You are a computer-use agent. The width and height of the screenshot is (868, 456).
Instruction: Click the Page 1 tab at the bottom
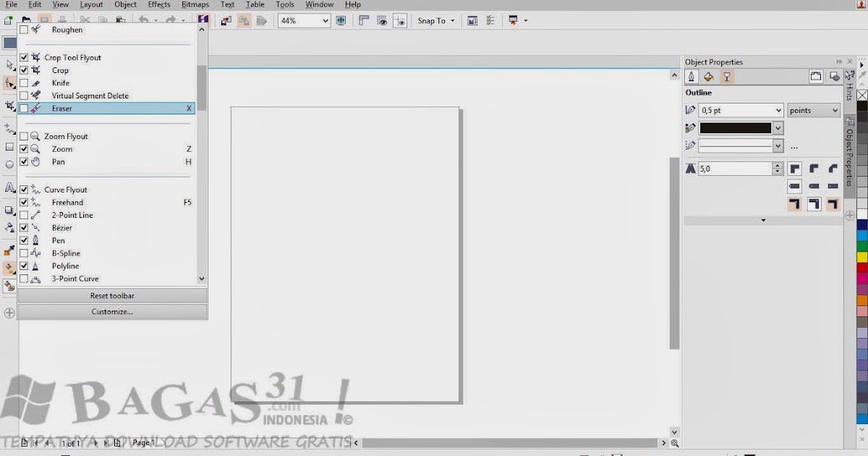[143, 443]
